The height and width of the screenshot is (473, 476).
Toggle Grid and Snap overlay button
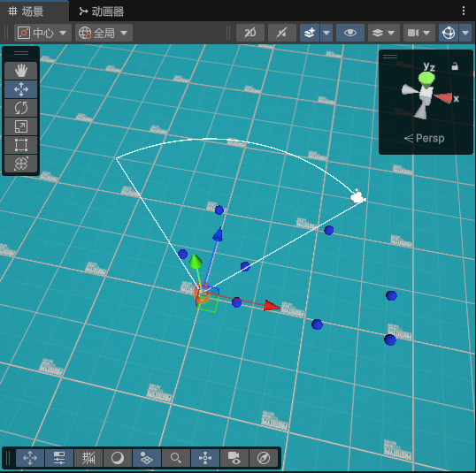[88, 458]
